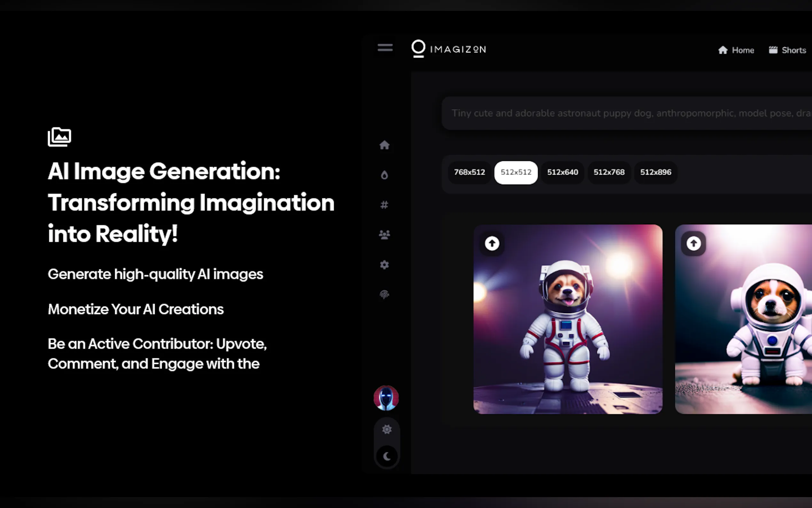Click the upload arrow on the first puppy image
The image size is (812, 508).
[491, 243]
